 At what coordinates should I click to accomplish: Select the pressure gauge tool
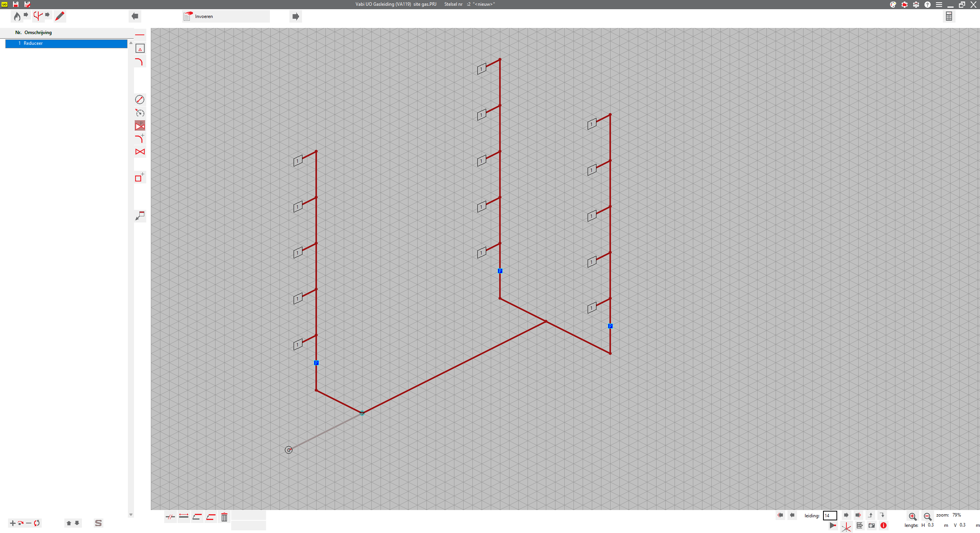click(x=140, y=113)
